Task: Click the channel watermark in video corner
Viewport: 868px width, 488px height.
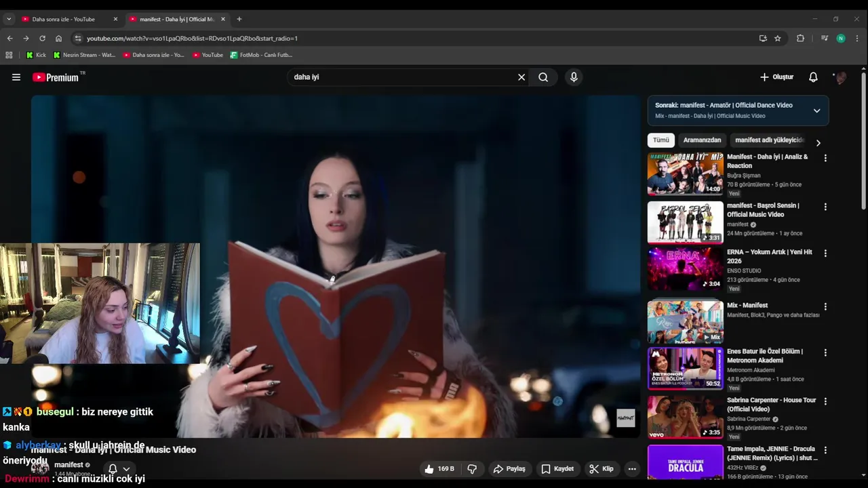Action: click(626, 418)
